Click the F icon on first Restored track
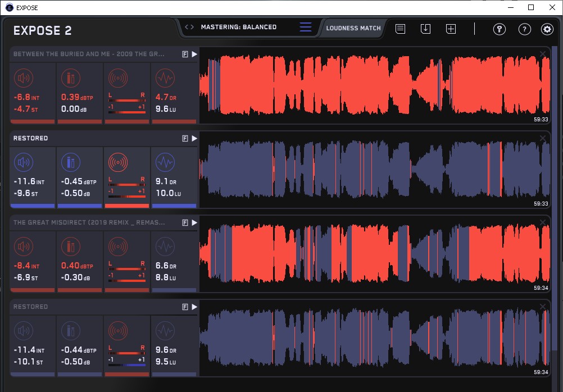The height and width of the screenshot is (392, 563). tap(185, 138)
